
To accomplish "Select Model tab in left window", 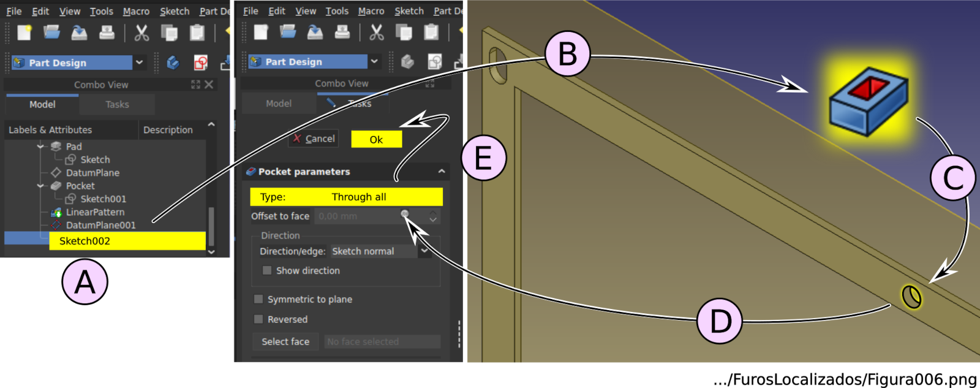I will pyautogui.click(x=42, y=104).
